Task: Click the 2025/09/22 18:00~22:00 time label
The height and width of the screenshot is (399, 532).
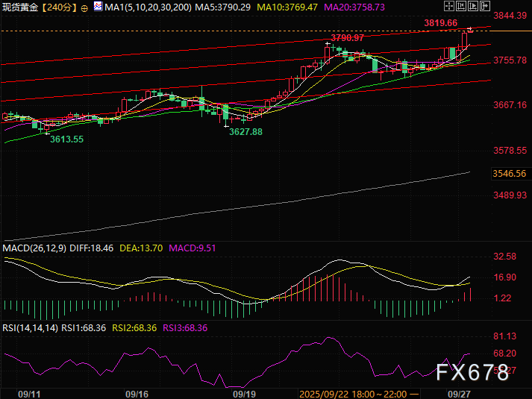Action: point(356,392)
